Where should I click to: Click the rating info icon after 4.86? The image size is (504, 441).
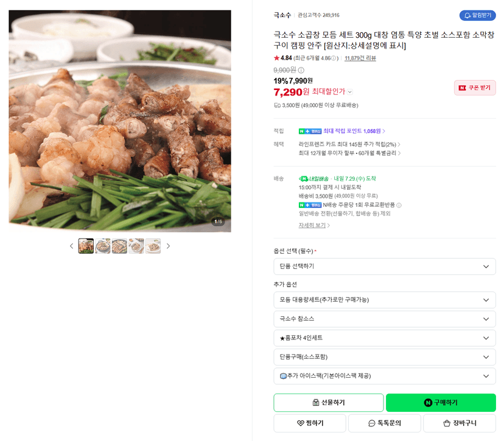click(x=334, y=58)
